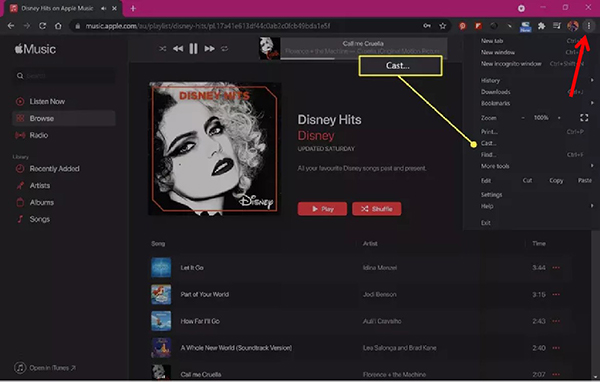Screen dimensions: 600x382
Task: Select A Whole New World song
Action: click(356, 348)
